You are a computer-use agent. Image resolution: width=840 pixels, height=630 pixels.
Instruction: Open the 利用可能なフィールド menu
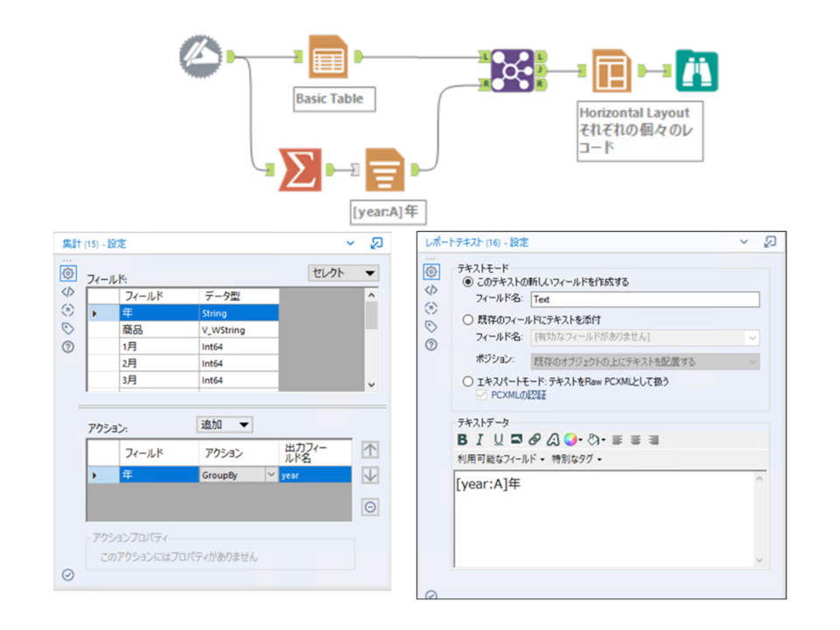[500, 458]
